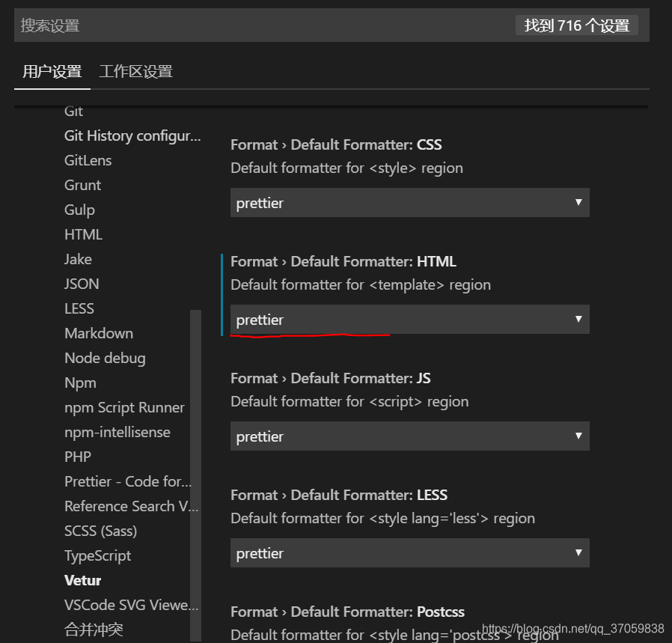Open the Gulp settings section

coord(79,210)
